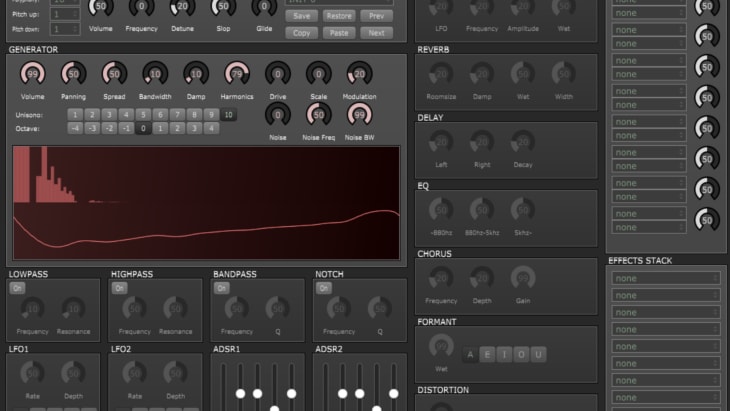Click the Highpass Frequency knob

point(134,309)
